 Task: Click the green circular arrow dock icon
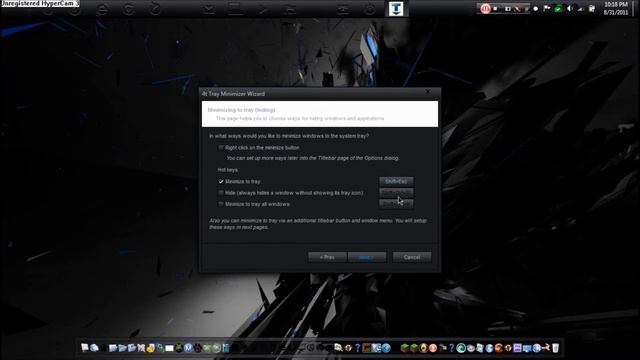point(461,348)
